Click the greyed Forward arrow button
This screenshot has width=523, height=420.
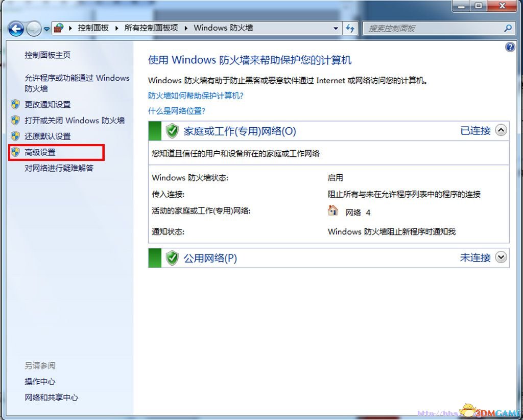point(34,29)
